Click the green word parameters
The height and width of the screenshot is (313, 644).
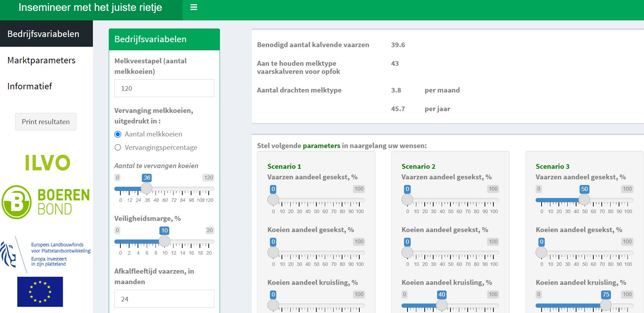point(321,146)
